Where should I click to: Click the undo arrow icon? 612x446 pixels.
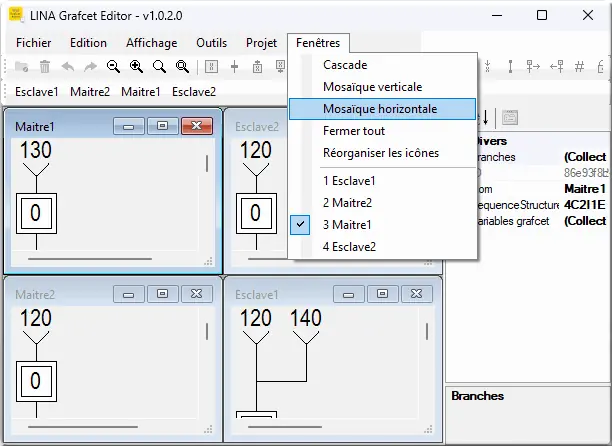pyautogui.click(x=68, y=66)
